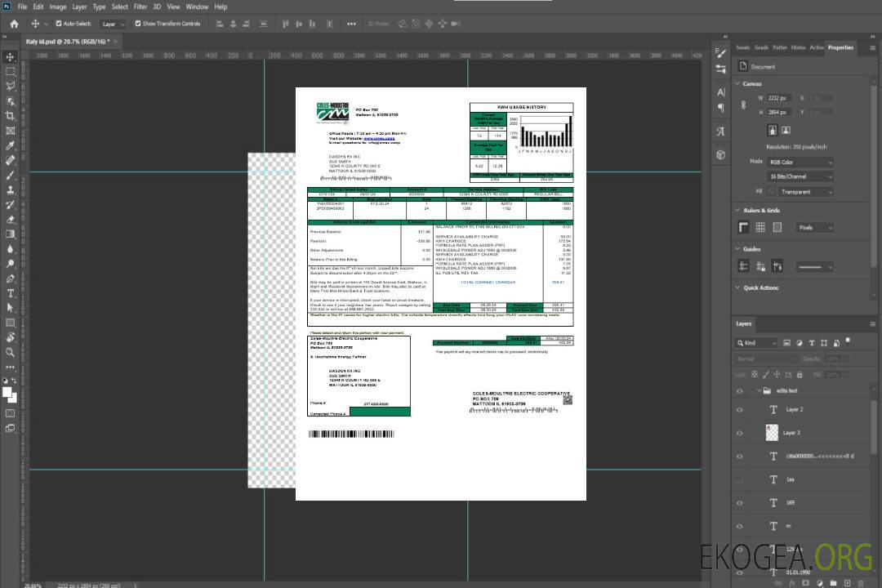Hide the Layer 2 text layer
Image resolution: width=882 pixels, height=588 pixels.
[x=740, y=410]
